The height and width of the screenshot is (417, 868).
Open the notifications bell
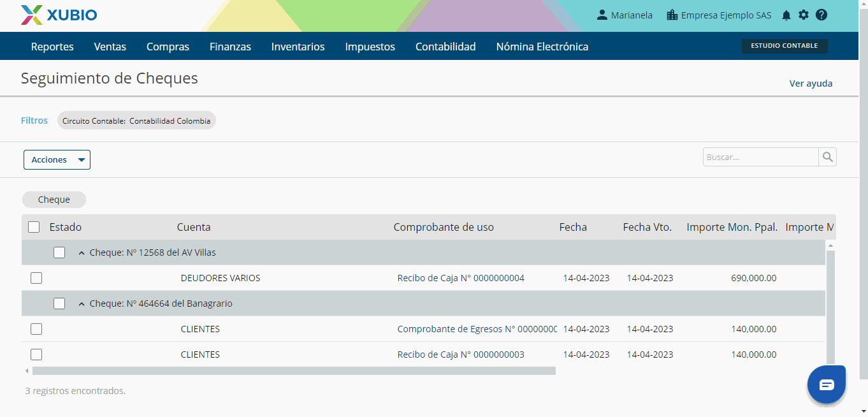(x=786, y=15)
